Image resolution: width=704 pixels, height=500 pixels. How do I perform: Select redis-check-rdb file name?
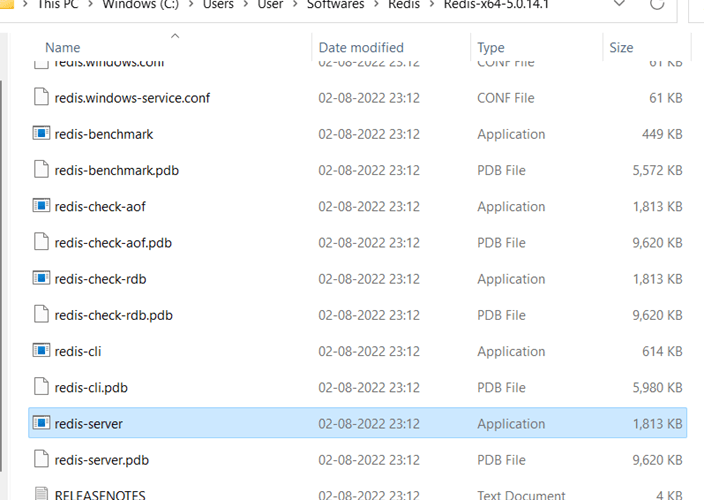click(100, 279)
